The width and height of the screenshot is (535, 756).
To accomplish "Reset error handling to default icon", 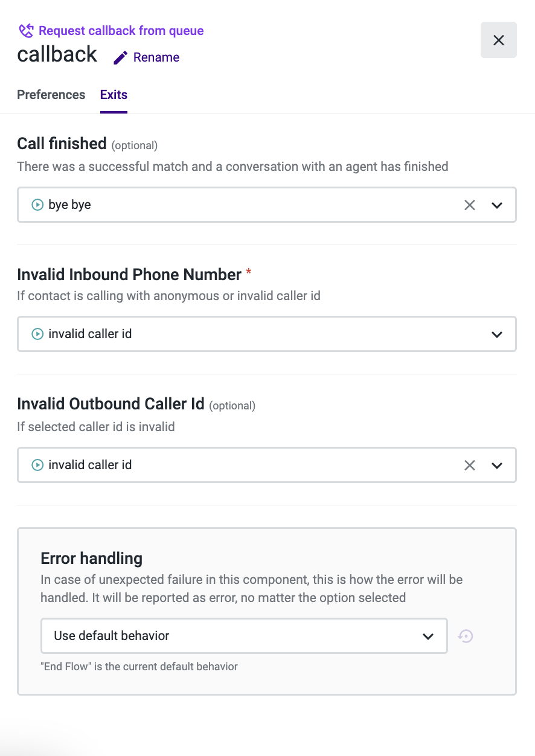I will [x=465, y=636].
